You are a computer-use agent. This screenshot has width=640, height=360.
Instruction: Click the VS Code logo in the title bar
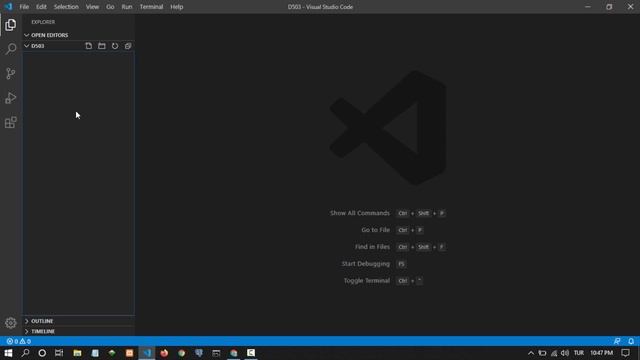pyautogui.click(x=8, y=7)
